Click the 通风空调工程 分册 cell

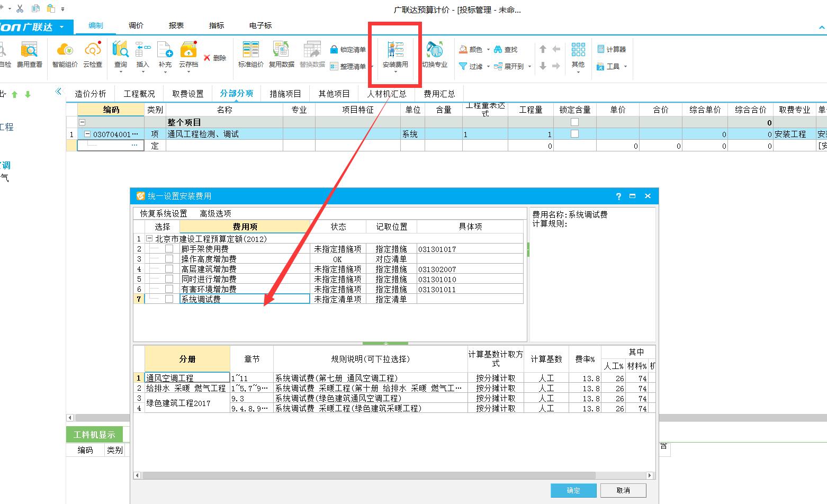(187, 378)
